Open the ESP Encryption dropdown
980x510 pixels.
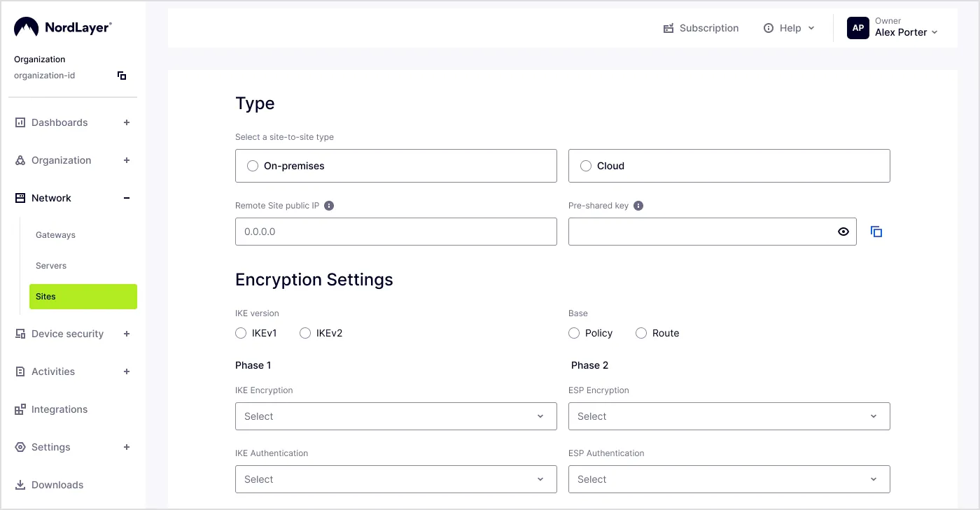click(729, 416)
